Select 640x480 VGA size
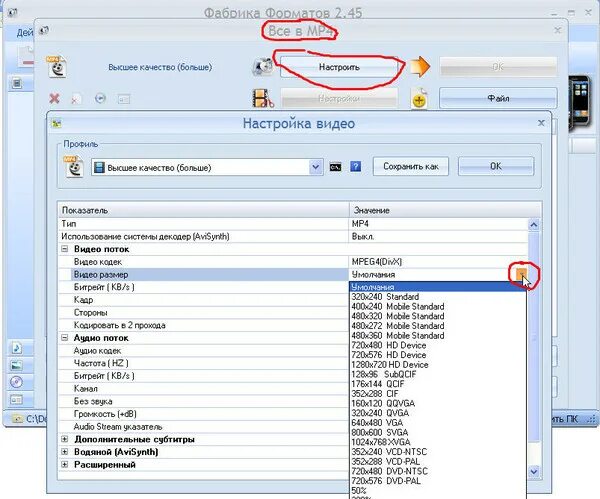The width and height of the screenshot is (600, 499). pos(438,423)
